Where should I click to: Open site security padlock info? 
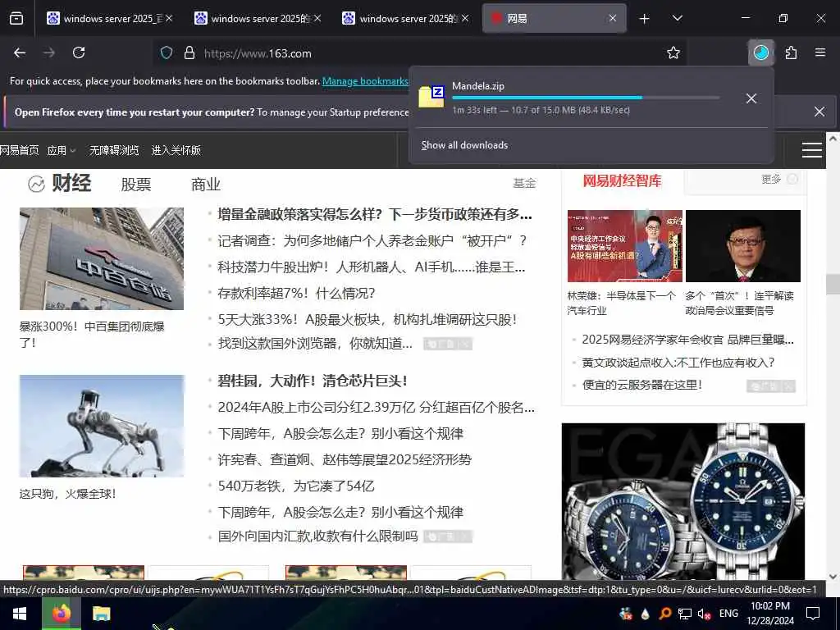tap(189, 53)
